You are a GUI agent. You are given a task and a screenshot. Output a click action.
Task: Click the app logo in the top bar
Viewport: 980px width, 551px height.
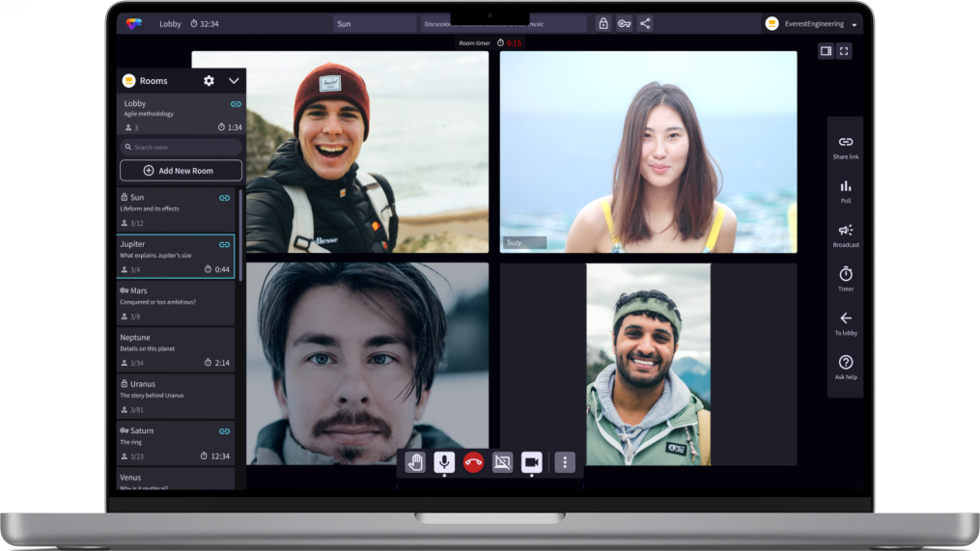tap(134, 24)
